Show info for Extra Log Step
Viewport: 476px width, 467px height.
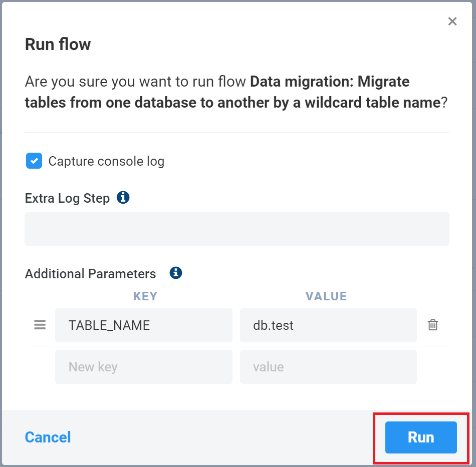tap(123, 197)
